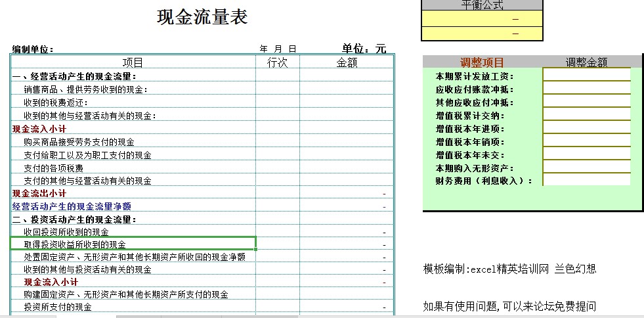Select 金额 cell of 投资所支付的现金 row
Image resolution: width=644 pixels, height=318 pixels.
tap(347, 307)
